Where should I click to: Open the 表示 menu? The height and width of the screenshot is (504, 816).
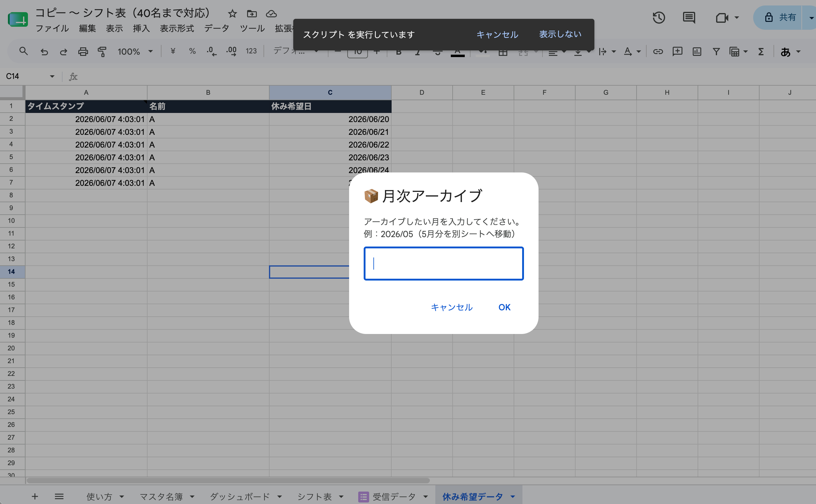click(114, 28)
